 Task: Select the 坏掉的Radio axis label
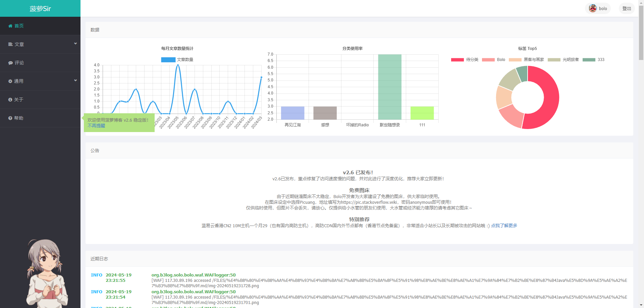pos(357,125)
